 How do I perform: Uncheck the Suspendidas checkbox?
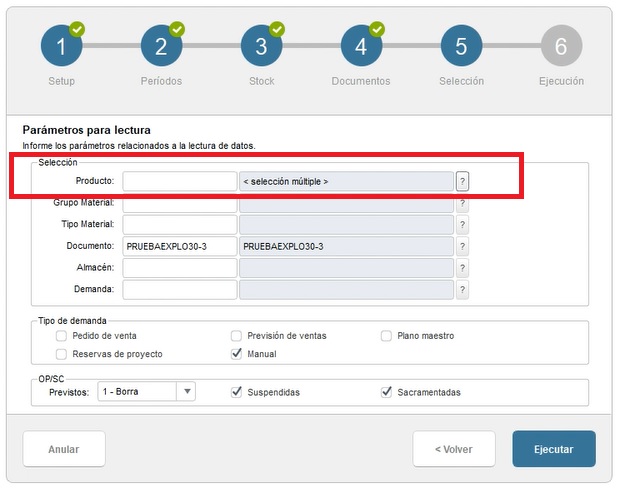(x=236, y=392)
